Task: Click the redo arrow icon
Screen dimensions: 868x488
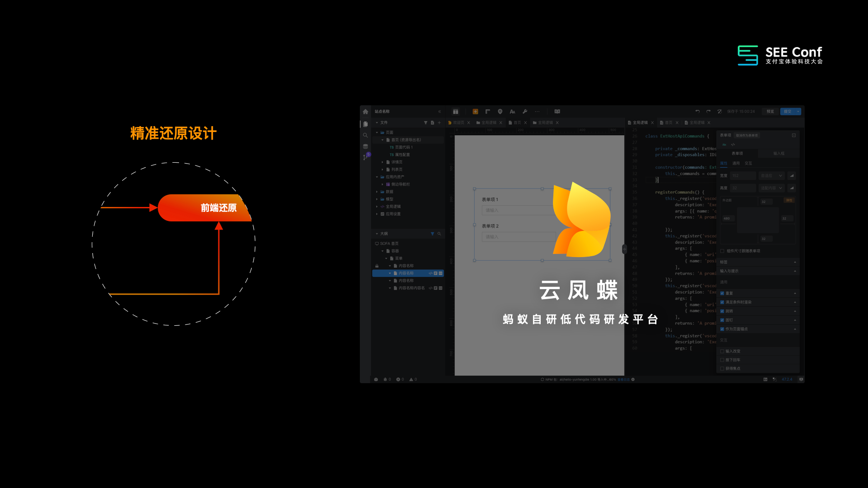Action: point(708,112)
